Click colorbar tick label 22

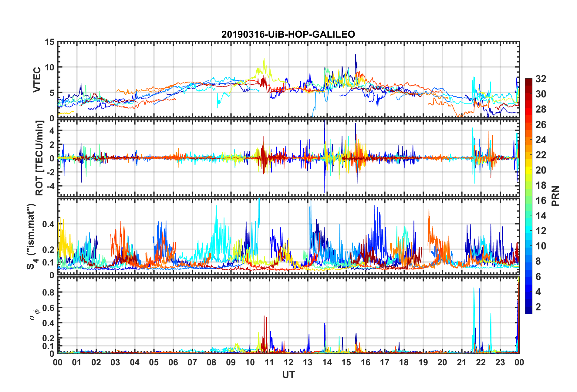tap(541, 155)
